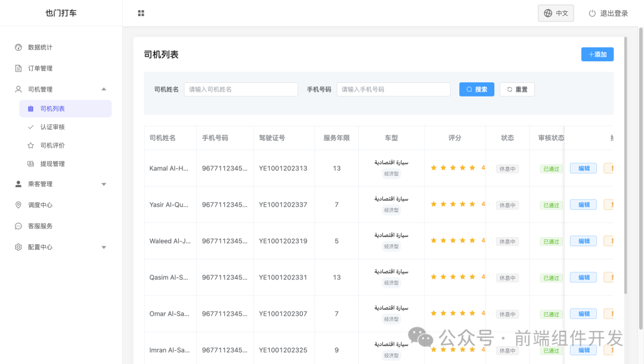Click the 配置中心 gear icon
644x364 pixels.
coord(17,247)
